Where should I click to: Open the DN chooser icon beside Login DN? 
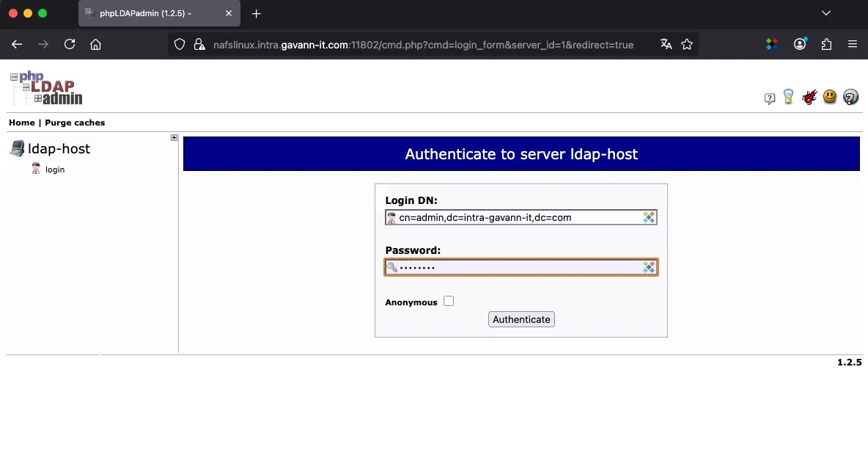tap(648, 216)
